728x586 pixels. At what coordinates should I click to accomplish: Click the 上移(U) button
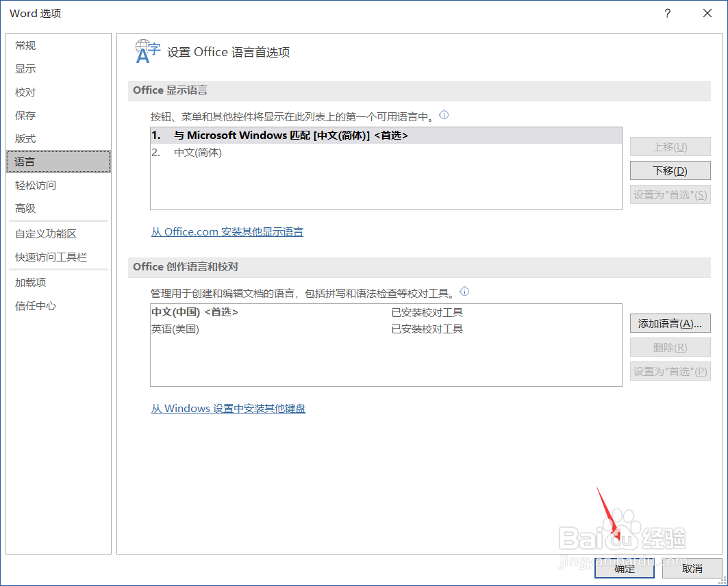tap(670, 146)
